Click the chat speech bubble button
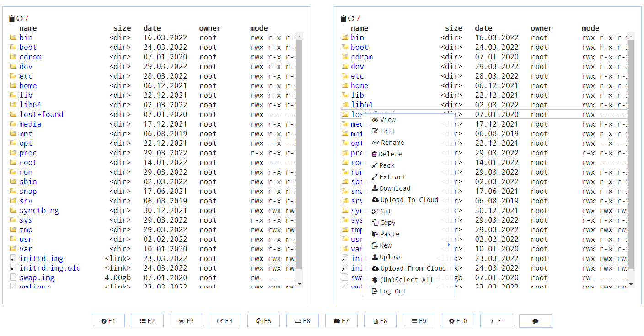 [x=535, y=321]
